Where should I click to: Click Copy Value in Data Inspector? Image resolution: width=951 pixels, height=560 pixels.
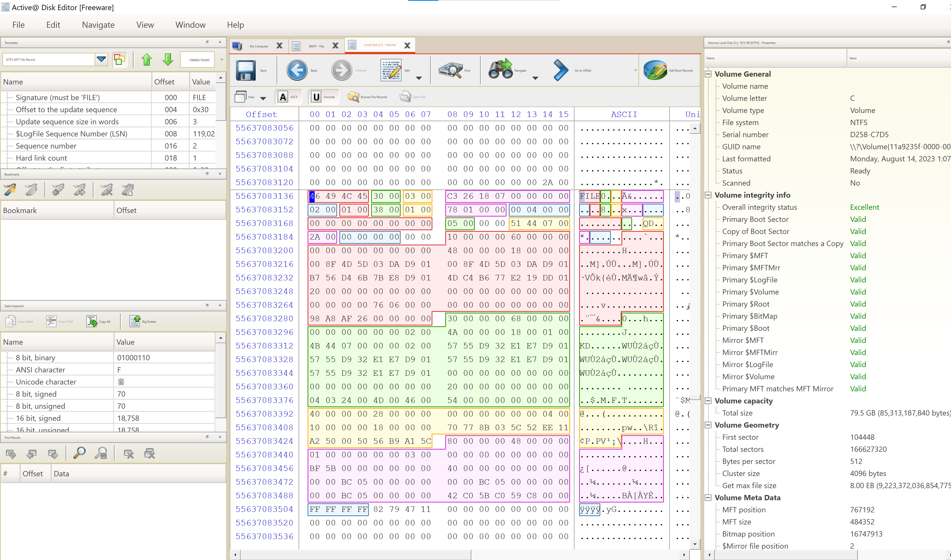(x=19, y=321)
